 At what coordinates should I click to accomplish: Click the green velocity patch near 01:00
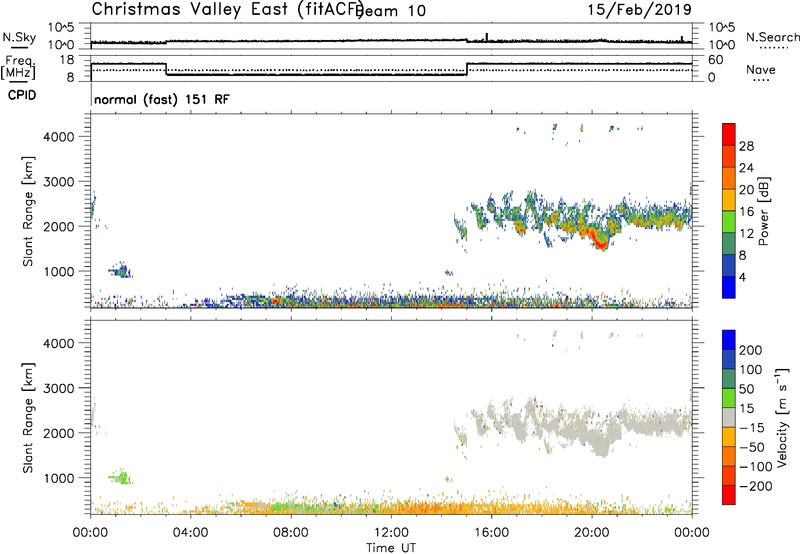[121, 477]
